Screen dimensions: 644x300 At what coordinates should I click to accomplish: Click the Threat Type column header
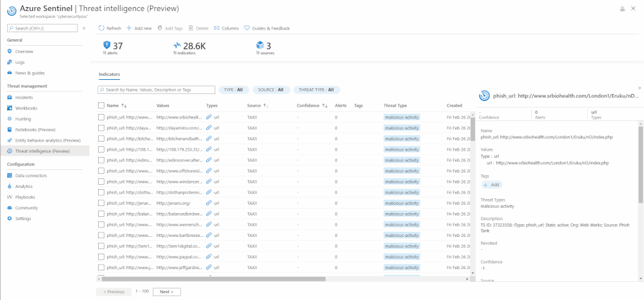click(395, 106)
